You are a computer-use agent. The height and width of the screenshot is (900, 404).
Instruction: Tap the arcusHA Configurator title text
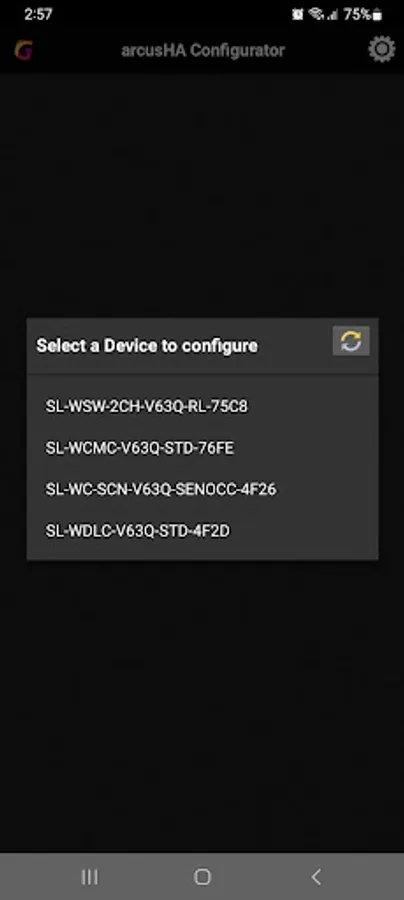pyautogui.click(x=203, y=51)
